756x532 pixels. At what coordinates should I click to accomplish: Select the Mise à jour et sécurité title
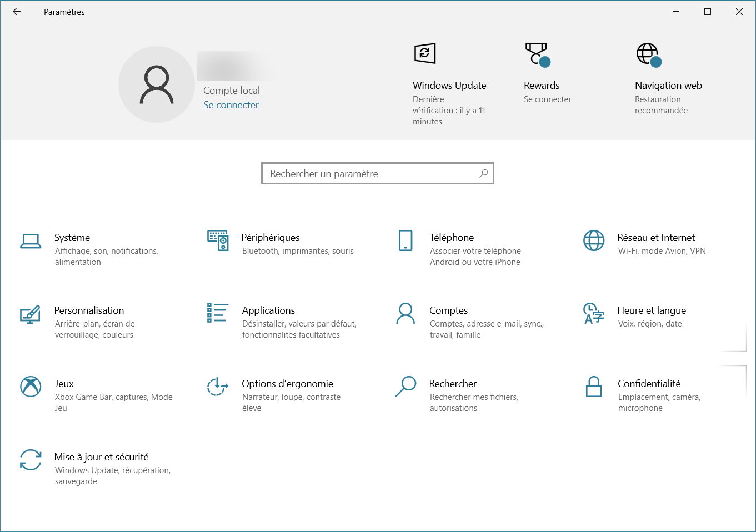tap(101, 457)
